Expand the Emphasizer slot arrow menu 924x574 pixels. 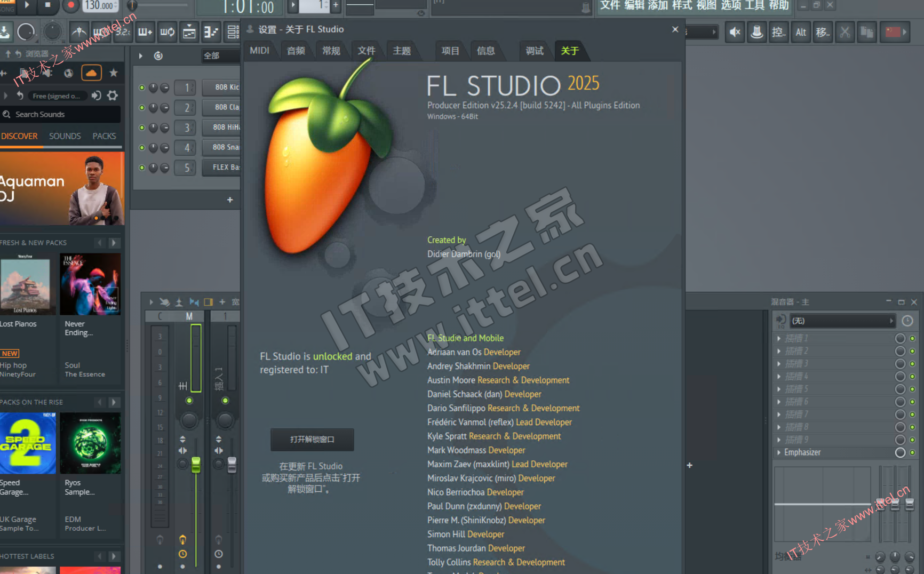779,452
